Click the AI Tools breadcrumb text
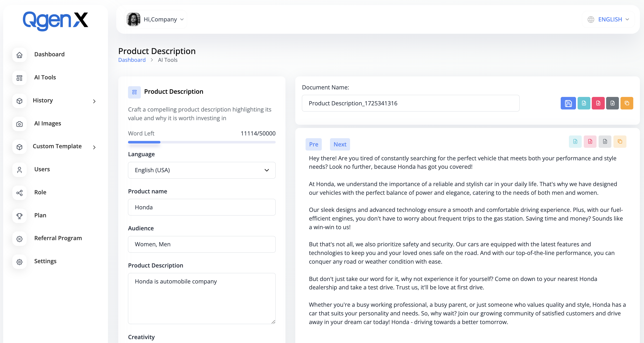 click(x=168, y=60)
